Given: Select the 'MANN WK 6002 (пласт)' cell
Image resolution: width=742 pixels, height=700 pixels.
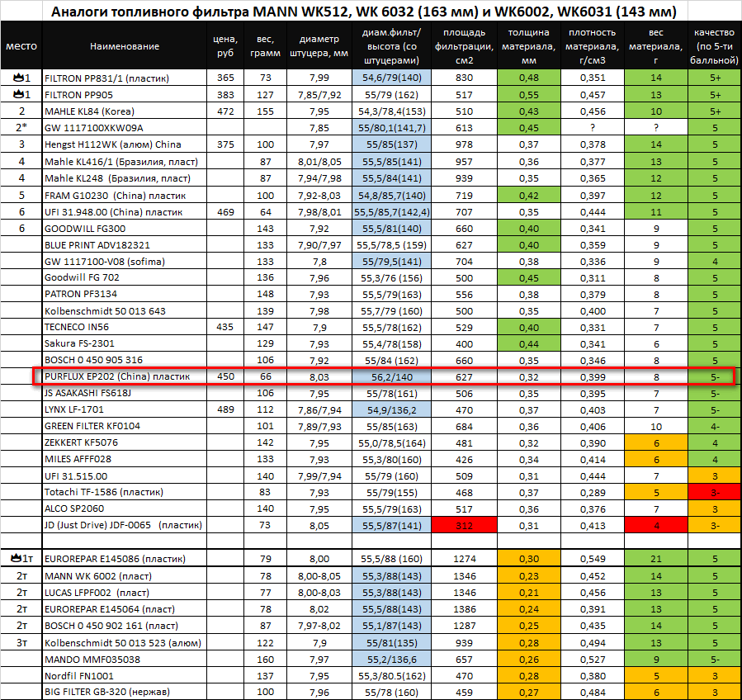Looking at the screenshot, I should (125, 576).
